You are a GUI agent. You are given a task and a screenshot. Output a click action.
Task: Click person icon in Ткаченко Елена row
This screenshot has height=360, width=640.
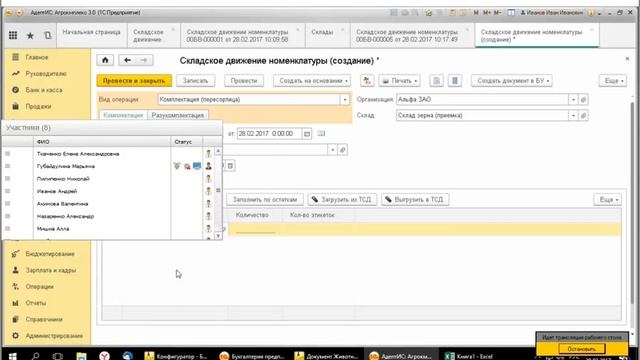point(208,153)
